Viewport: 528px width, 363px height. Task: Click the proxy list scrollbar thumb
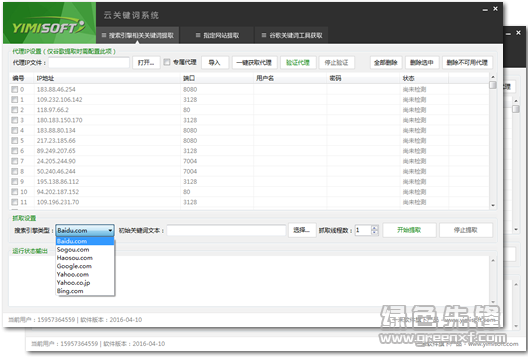point(493,85)
